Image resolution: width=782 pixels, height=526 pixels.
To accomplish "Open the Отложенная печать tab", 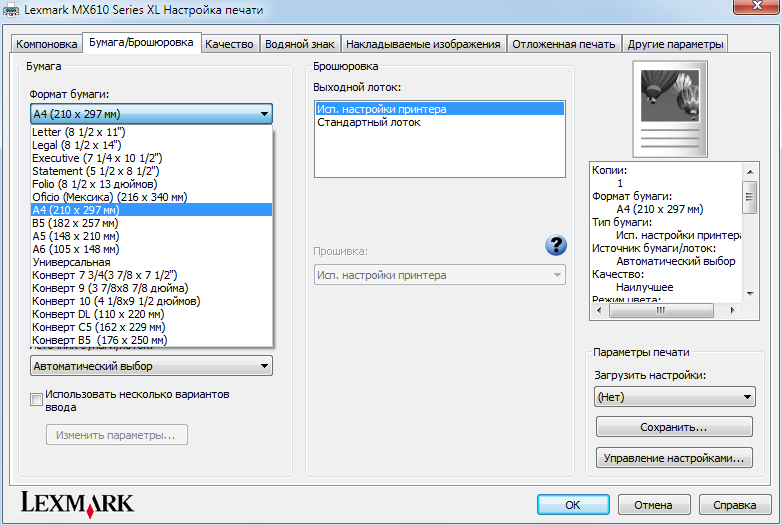I will point(564,44).
